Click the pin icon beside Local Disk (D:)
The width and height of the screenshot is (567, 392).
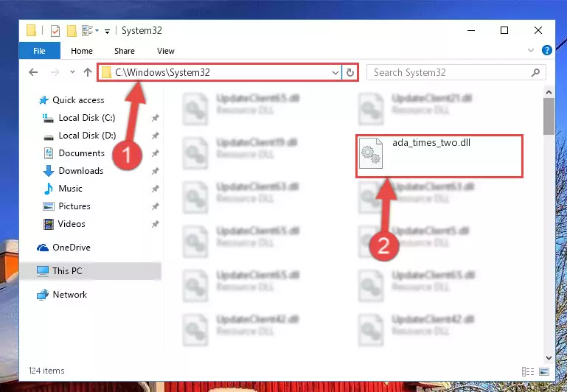[155, 136]
